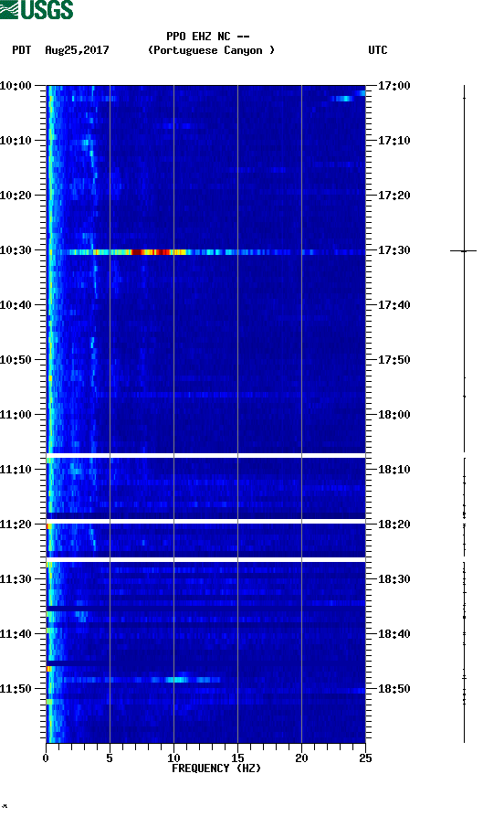Click the '11:30' PDT time label

(16, 579)
